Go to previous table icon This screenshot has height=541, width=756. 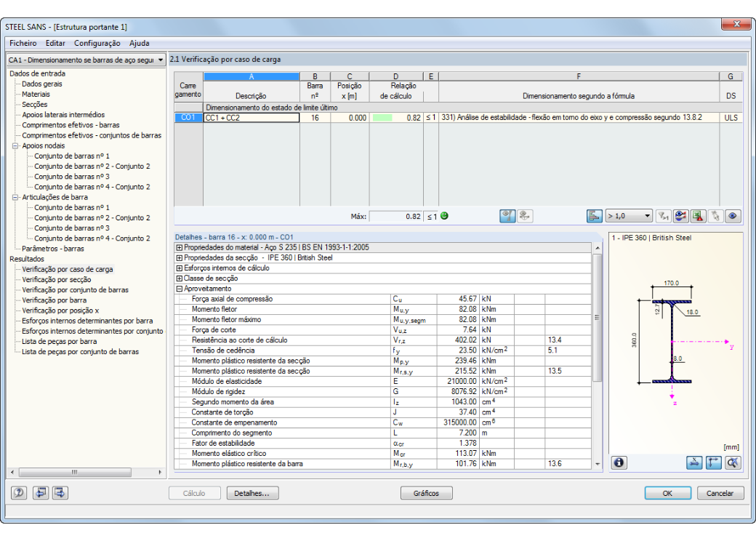tap(41, 493)
